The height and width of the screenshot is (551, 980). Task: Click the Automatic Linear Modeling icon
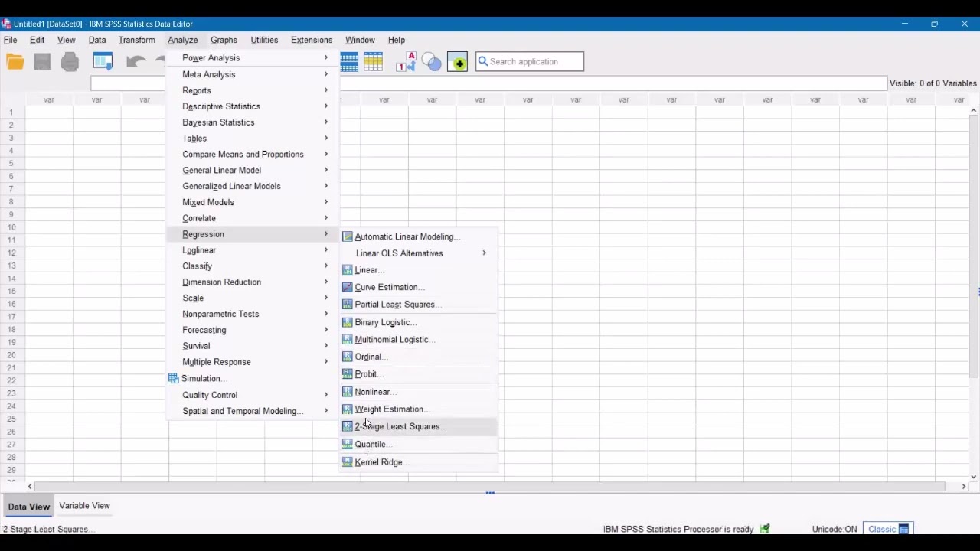click(x=348, y=236)
